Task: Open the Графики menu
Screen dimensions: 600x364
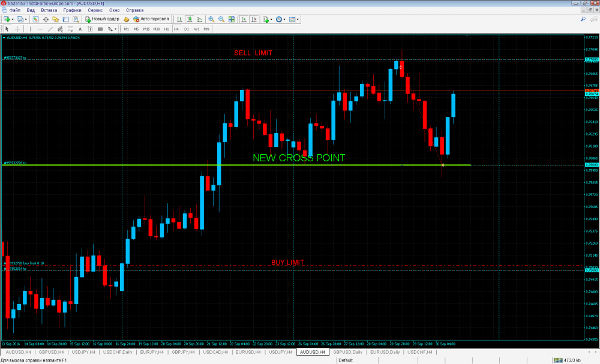Action: (73, 10)
